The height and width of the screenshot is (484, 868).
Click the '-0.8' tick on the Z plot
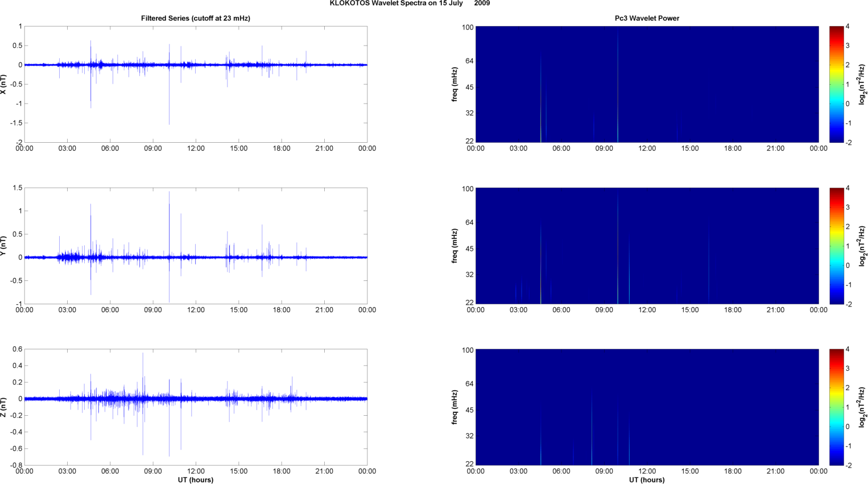click(15, 465)
